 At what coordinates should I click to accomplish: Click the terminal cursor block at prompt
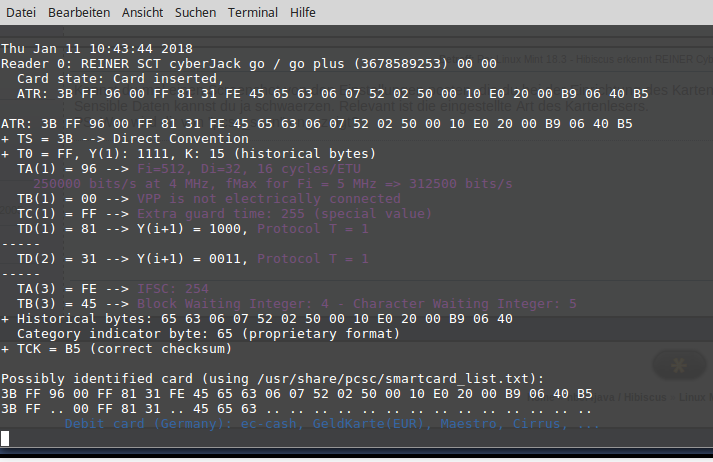[5, 438]
